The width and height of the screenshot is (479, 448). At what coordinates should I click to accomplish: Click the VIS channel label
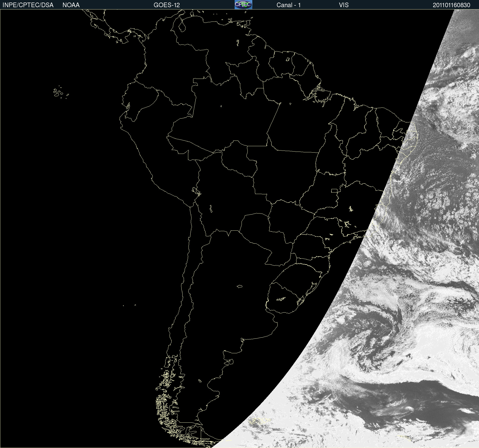pos(344,5)
